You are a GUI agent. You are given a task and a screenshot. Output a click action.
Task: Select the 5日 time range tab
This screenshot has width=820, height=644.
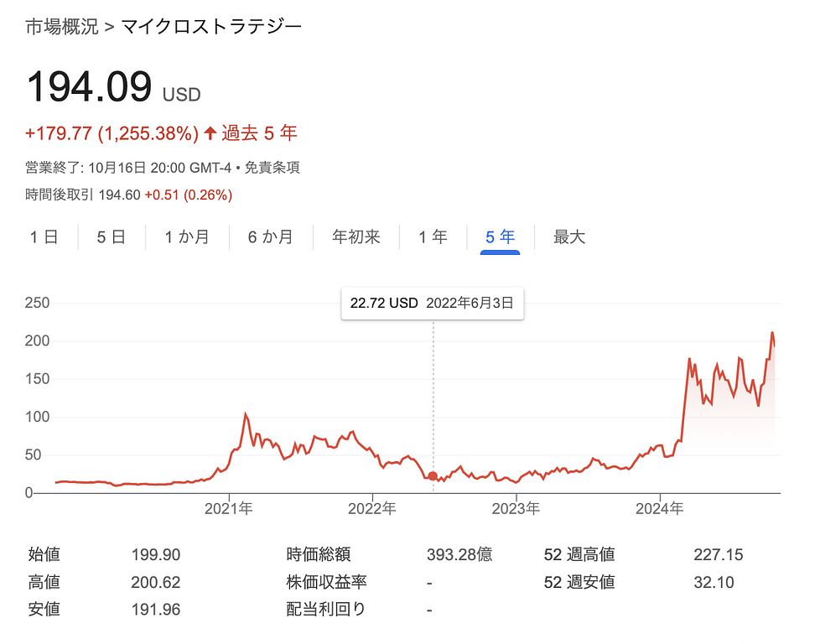(111, 237)
